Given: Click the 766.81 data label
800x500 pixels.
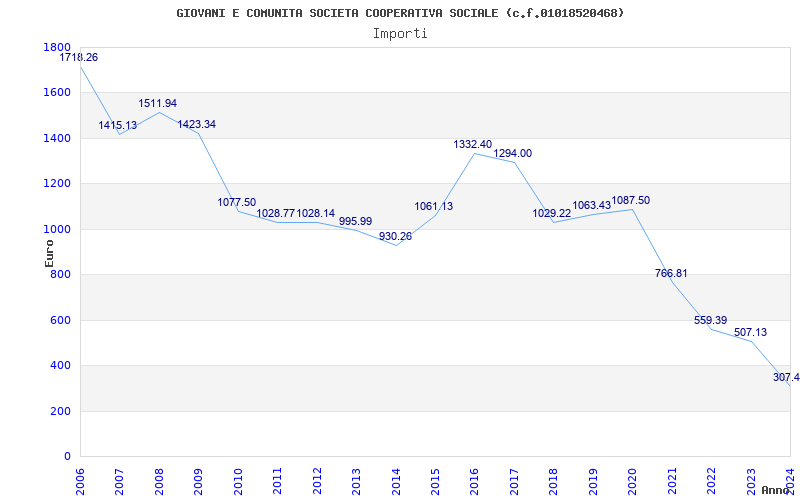Looking at the screenshot, I should click(671, 273).
